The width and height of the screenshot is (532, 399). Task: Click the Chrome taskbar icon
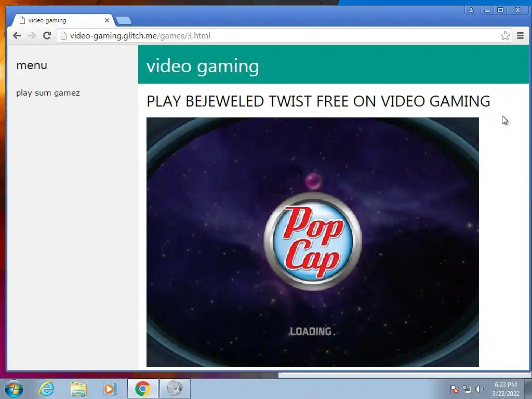tap(143, 389)
